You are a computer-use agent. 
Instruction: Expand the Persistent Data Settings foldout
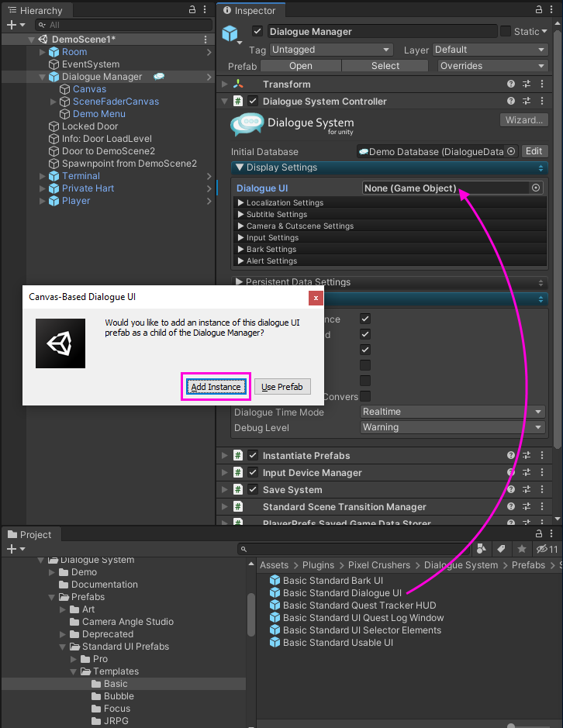click(x=239, y=282)
